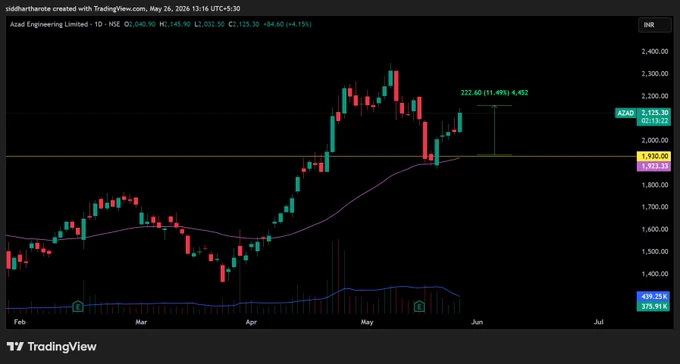This screenshot has height=364, width=680.
Task: Click the 1,500.00 price axis label
Action: click(654, 252)
